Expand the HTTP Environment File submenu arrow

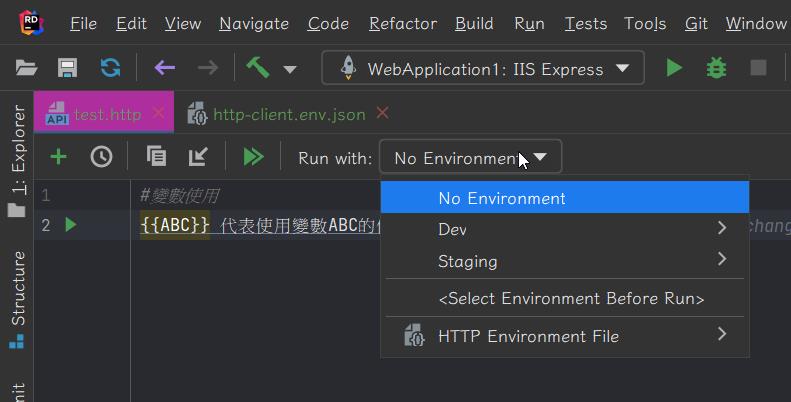coord(722,334)
